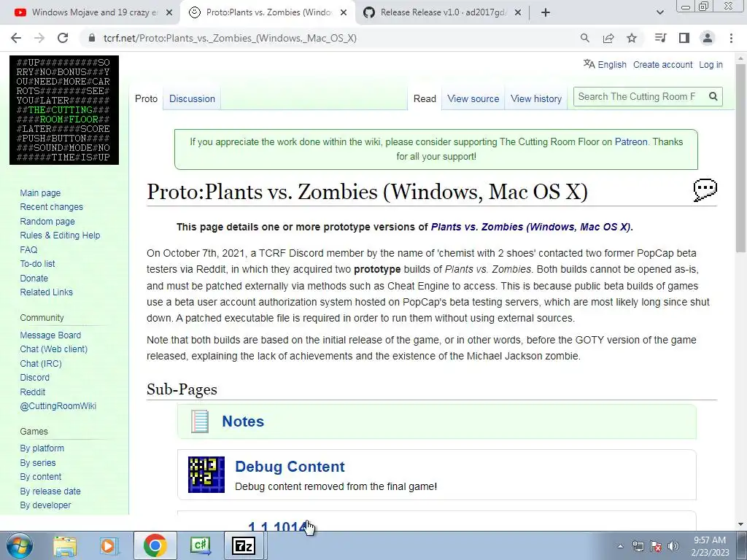Close the Windows Mojave YouTube tab
Viewport: 747px width, 560px height.
coord(169,13)
